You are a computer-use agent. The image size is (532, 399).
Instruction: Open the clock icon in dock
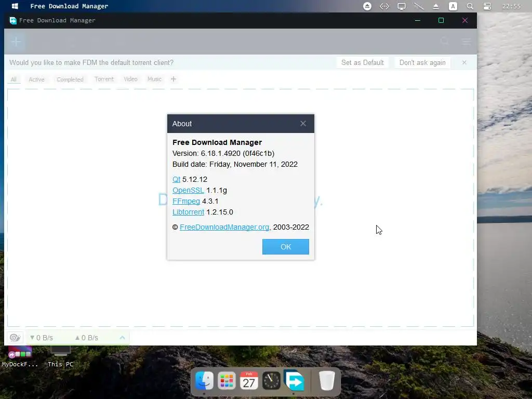pos(271,381)
